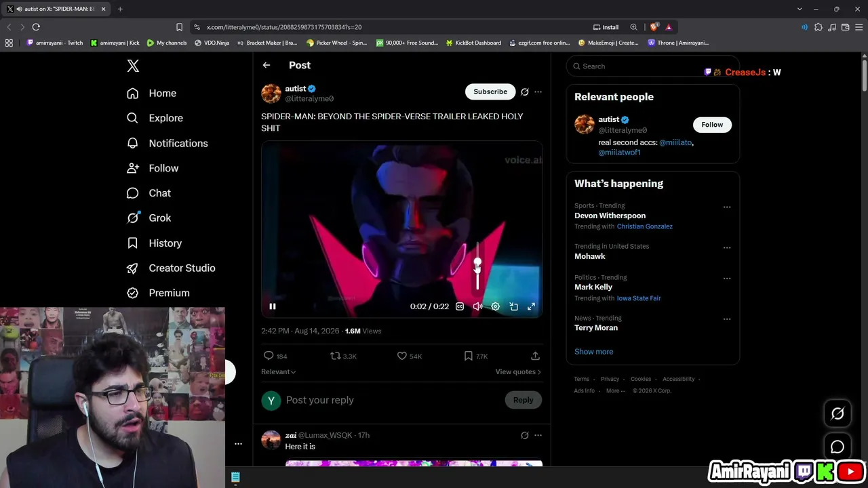Open Explore in the sidebar
Image resolution: width=868 pixels, height=488 pixels.
click(155, 118)
